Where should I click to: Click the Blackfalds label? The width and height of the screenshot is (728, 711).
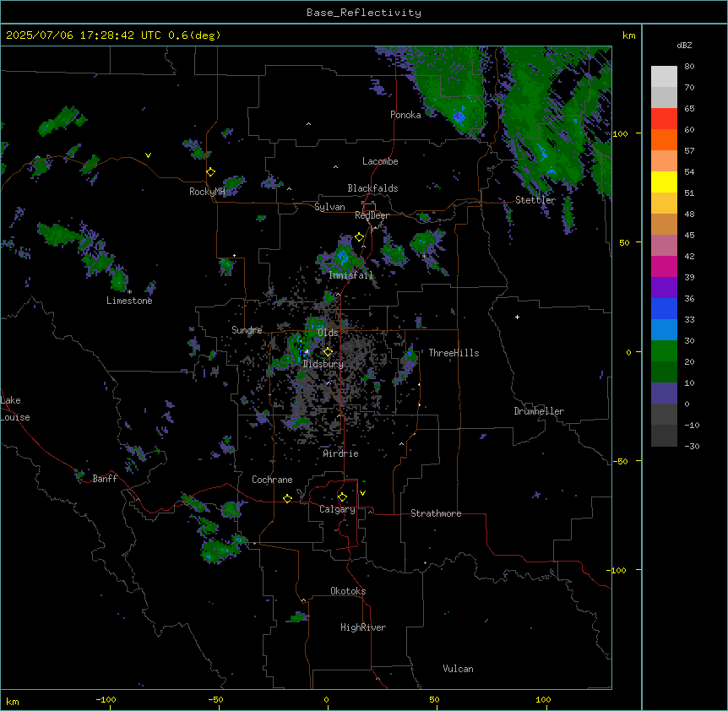372,188
